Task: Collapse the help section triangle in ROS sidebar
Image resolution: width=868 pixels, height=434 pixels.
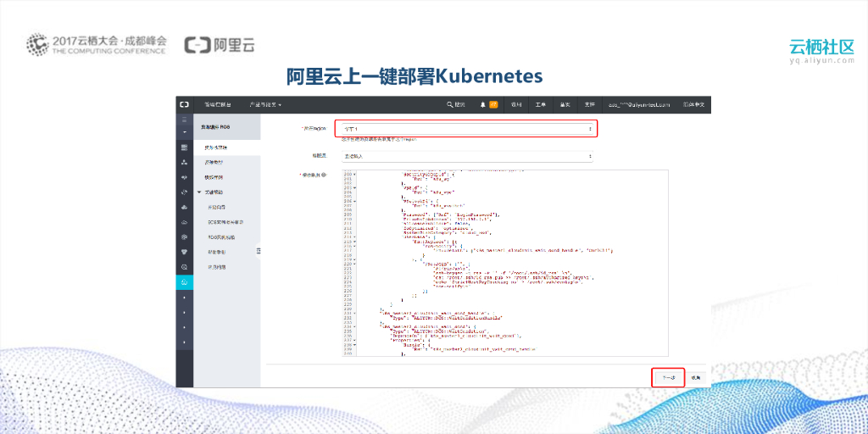Action: click(x=198, y=192)
